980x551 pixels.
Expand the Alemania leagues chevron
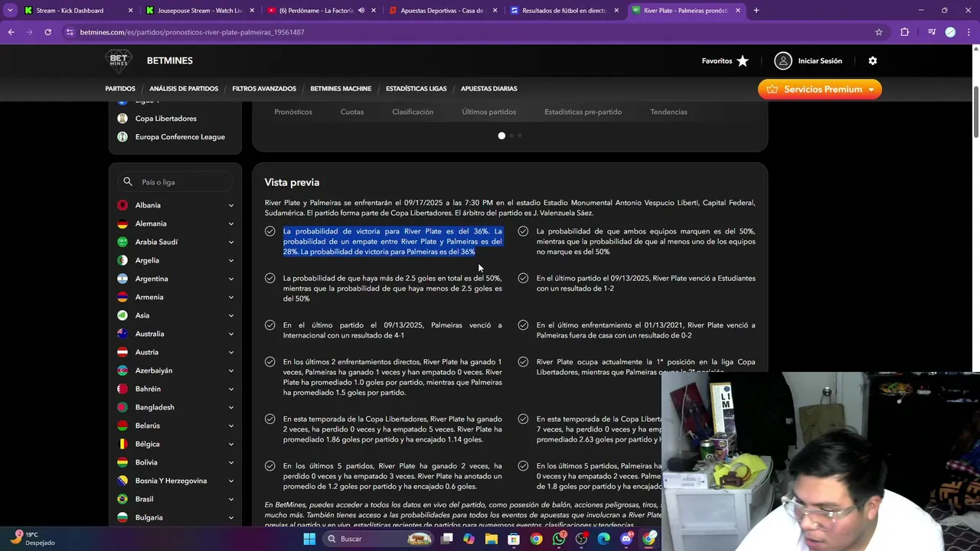coord(230,223)
